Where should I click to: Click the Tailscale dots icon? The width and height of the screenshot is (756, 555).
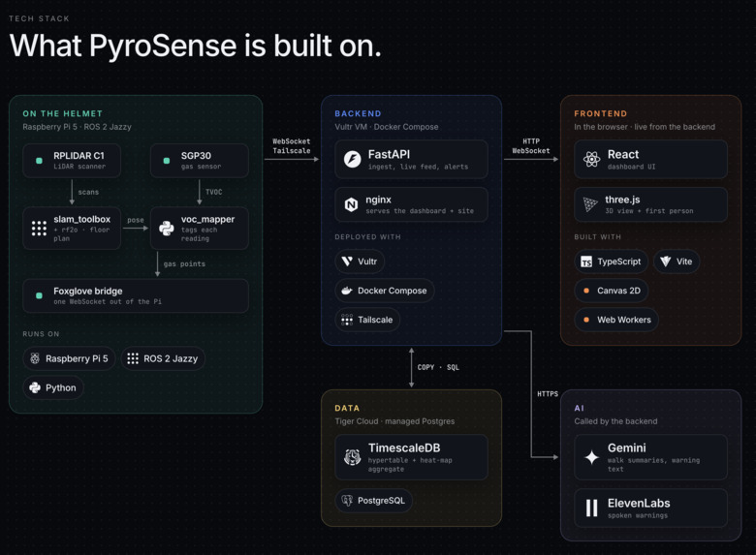click(x=347, y=320)
